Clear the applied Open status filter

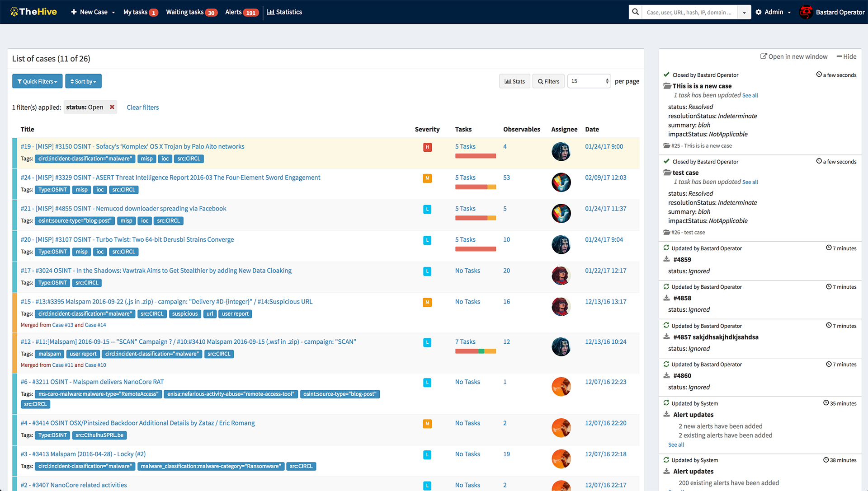tap(112, 107)
